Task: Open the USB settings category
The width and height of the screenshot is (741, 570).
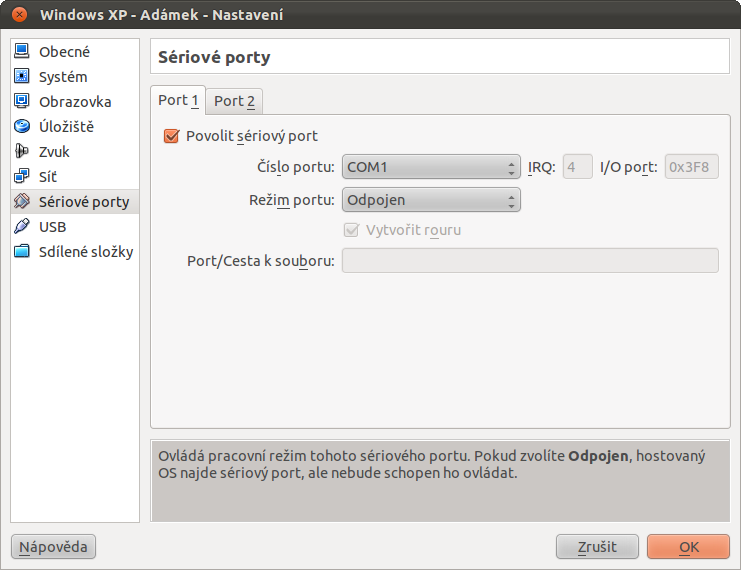Action: (75, 226)
